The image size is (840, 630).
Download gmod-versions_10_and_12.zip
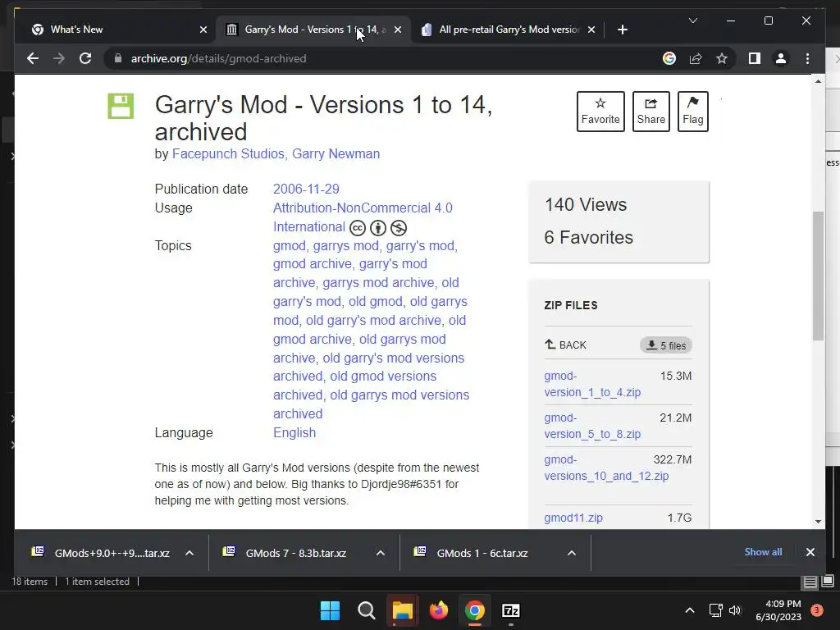click(606, 468)
